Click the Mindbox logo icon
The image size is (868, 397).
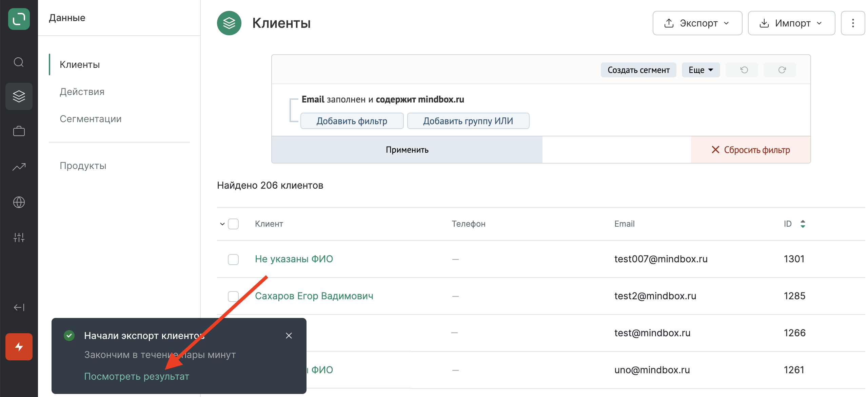(19, 19)
